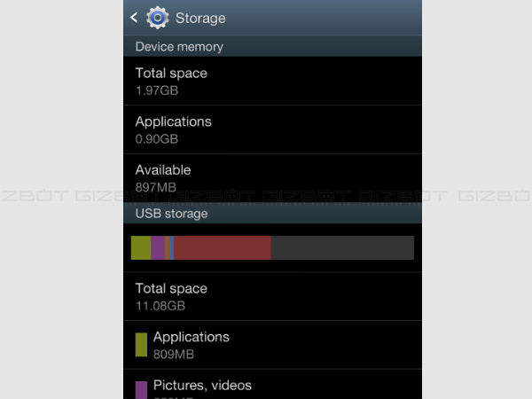
Task: Open the Pictures, videos entry
Action: pyautogui.click(x=273, y=384)
